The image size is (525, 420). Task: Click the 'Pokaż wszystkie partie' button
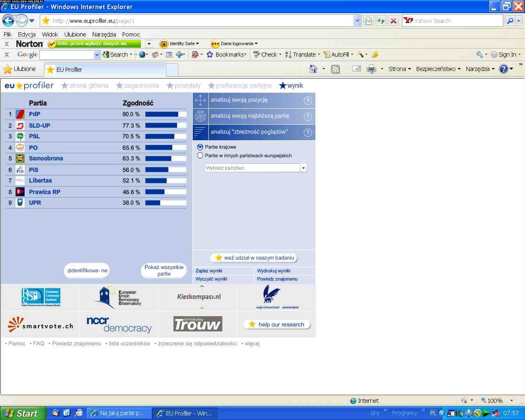coord(164,271)
